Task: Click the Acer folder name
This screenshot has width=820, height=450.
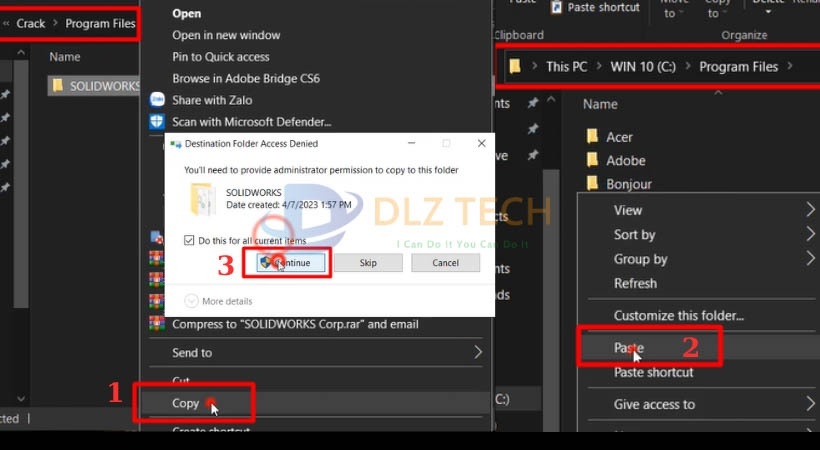Action: (619, 137)
